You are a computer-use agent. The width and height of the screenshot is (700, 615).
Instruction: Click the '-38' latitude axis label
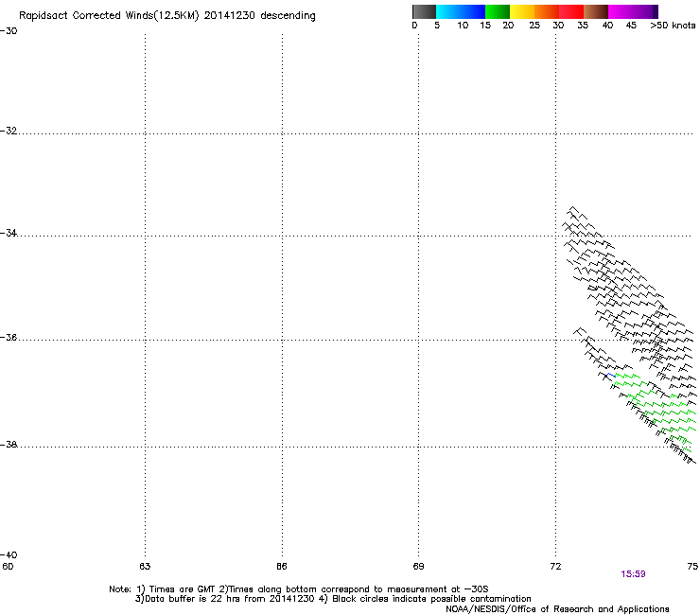click(x=9, y=445)
